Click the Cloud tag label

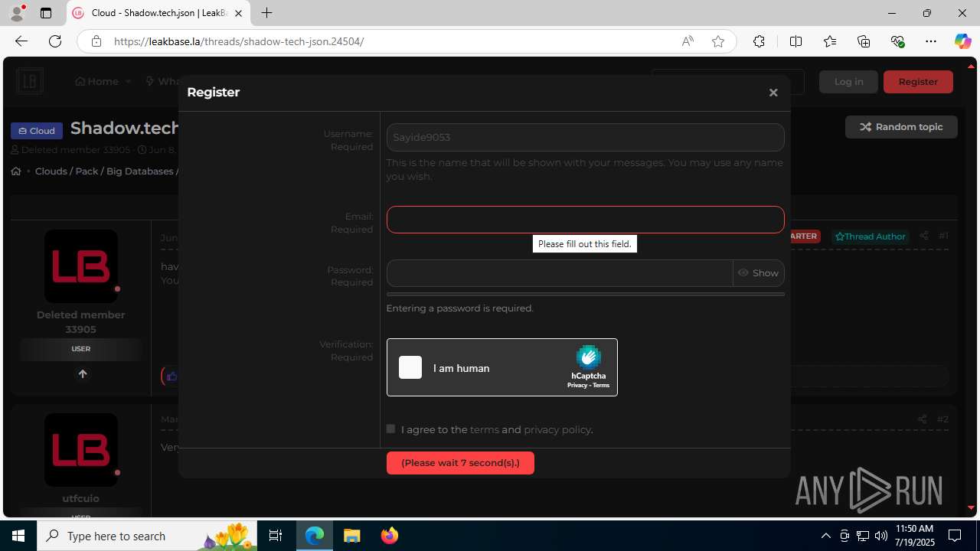point(37,131)
